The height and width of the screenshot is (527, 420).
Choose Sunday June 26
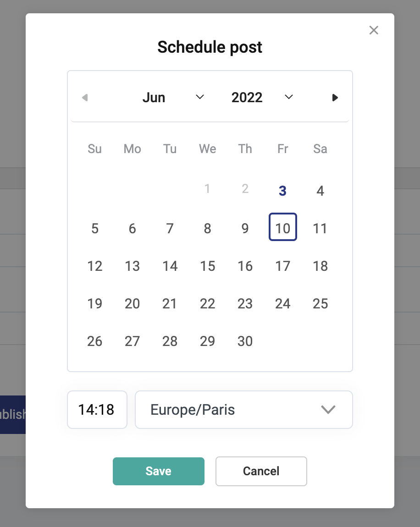[x=95, y=341]
